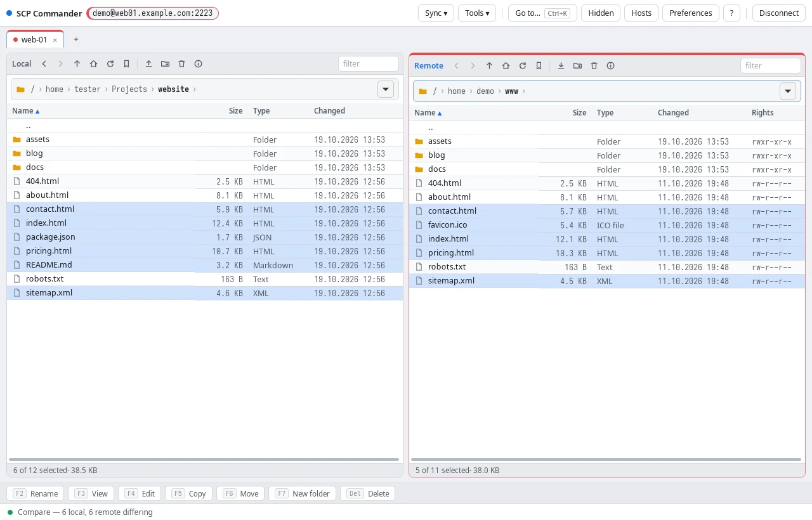Go to home directory in Remote panel
Screen dimensions: 812x520
pyautogui.click(x=506, y=65)
